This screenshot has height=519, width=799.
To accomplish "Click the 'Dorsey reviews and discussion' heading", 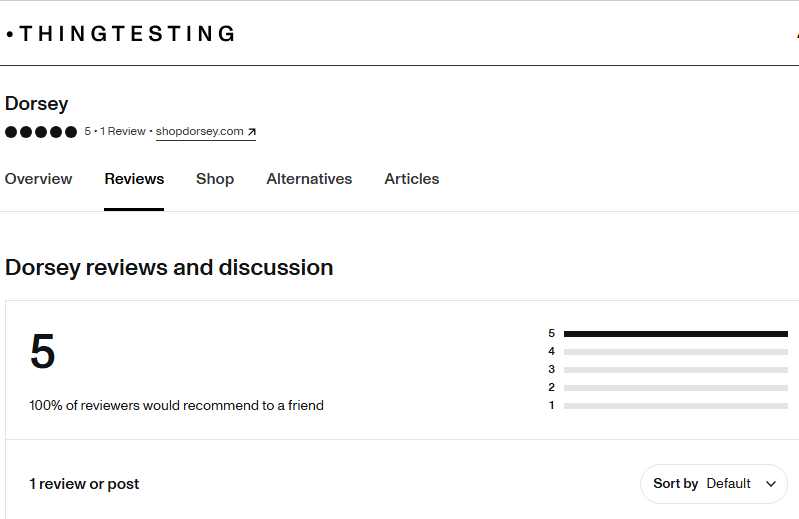I will coord(169,268).
